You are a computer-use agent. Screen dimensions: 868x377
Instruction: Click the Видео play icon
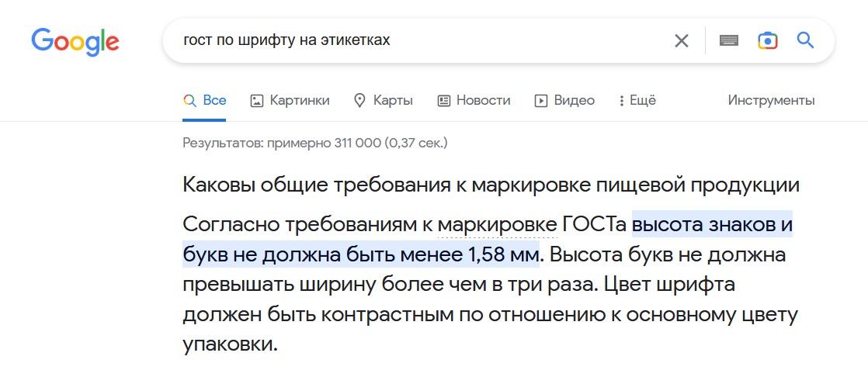(541, 101)
